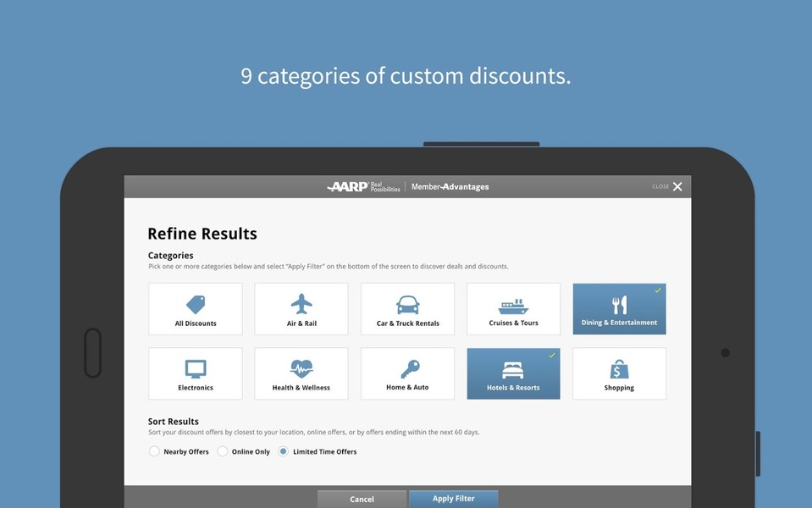This screenshot has width=812, height=508.
Task: Select the Shopping bag icon
Action: (x=619, y=369)
